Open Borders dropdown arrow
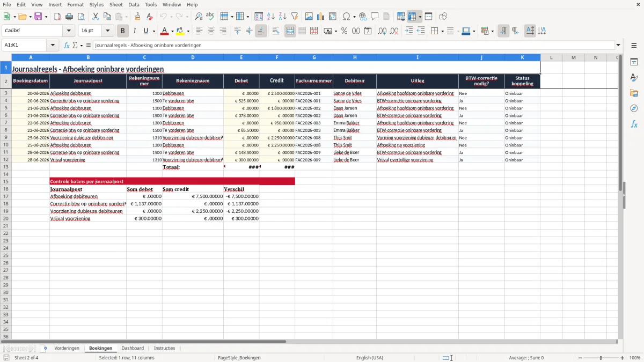Viewport: 644px width, 362px height. click(442, 31)
